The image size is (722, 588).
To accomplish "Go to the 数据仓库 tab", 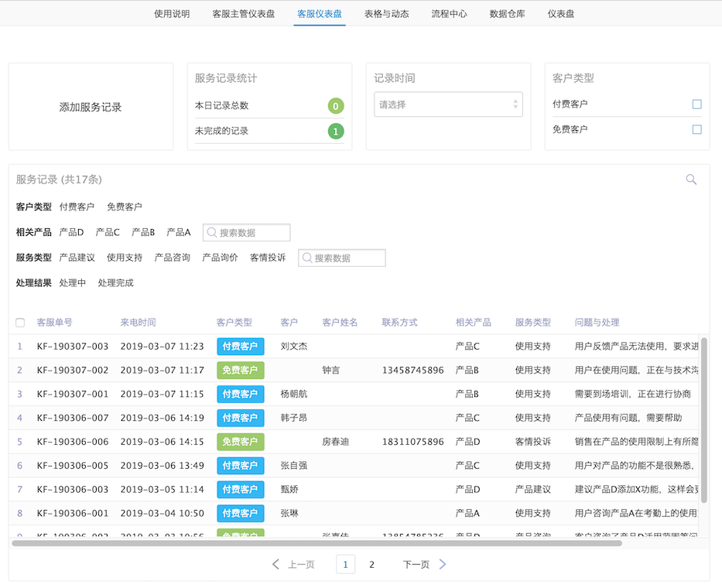I will pos(507,14).
